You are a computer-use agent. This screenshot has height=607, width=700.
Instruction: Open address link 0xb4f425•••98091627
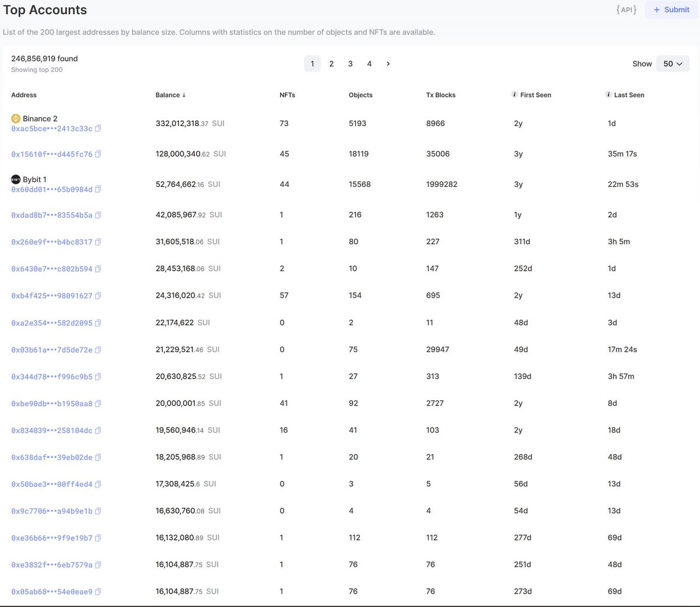point(51,296)
